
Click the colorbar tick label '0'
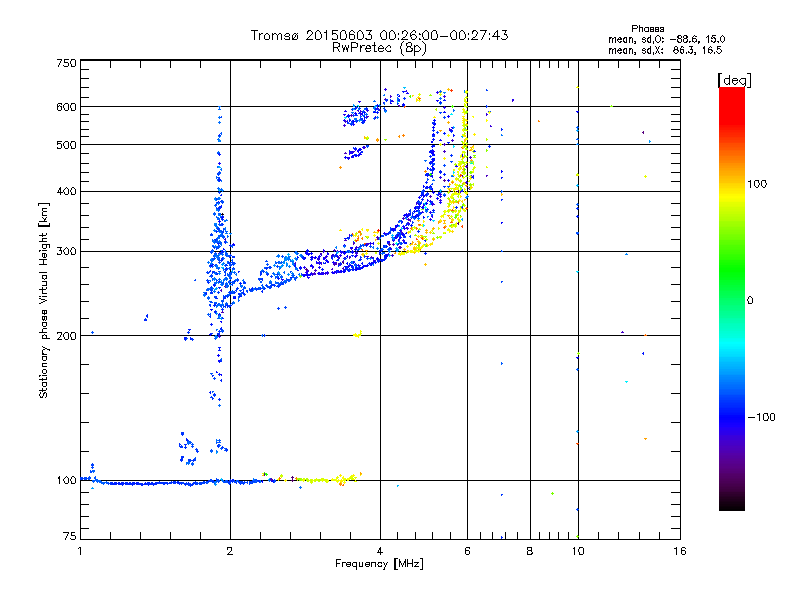(750, 300)
